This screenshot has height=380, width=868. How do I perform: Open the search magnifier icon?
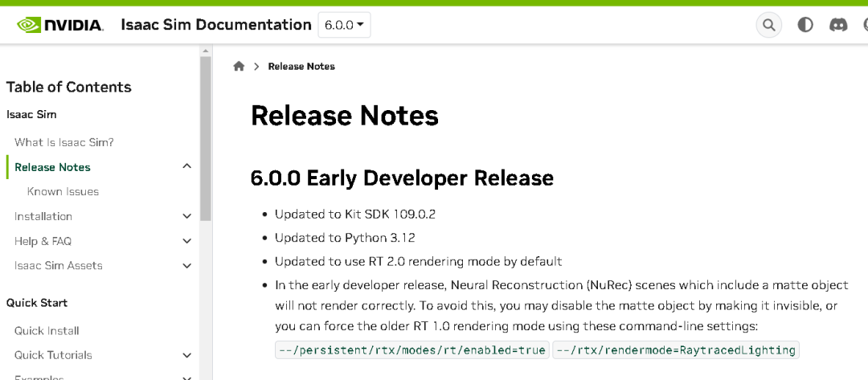click(769, 25)
